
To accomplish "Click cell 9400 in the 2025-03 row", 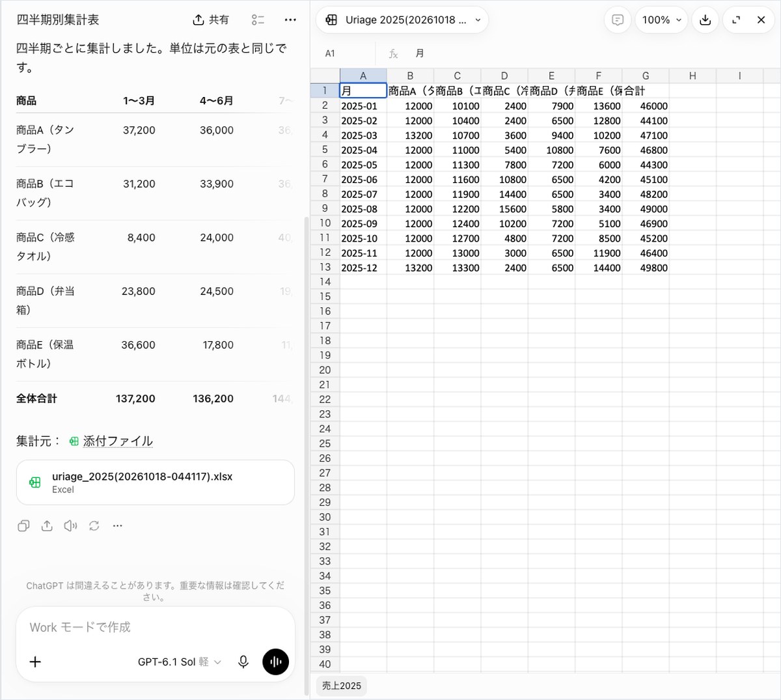I will (x=551, y=135).
